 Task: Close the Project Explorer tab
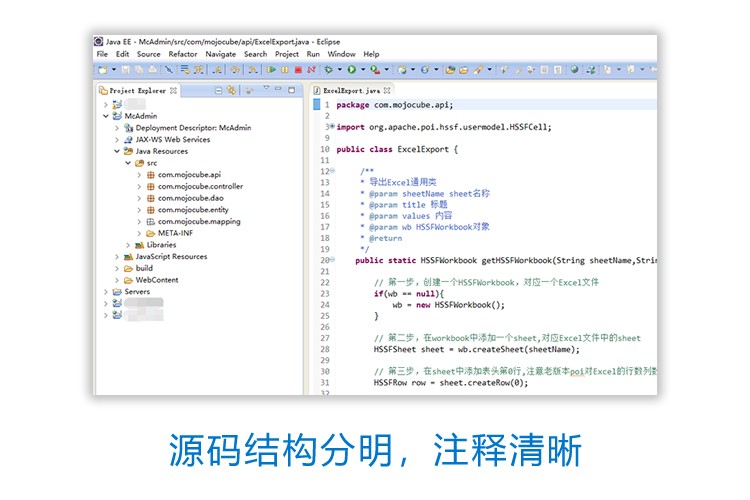coord(173,90)
